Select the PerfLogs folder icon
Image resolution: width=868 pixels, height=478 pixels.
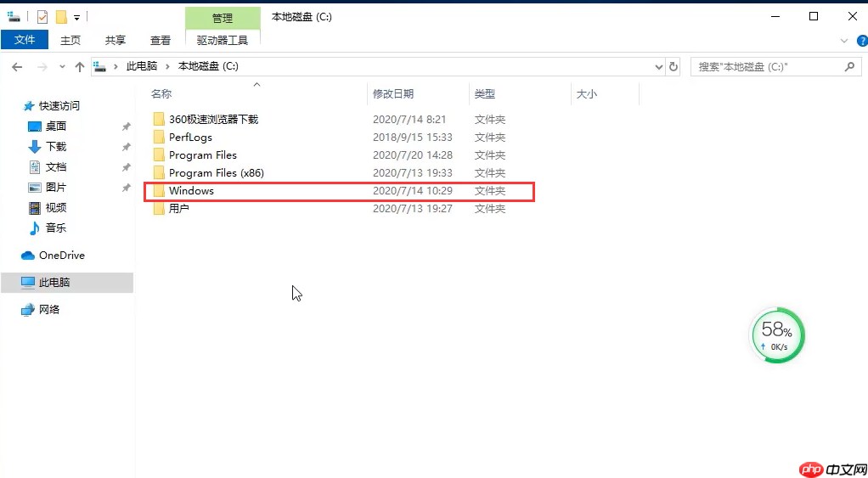[x=159, y=138]
